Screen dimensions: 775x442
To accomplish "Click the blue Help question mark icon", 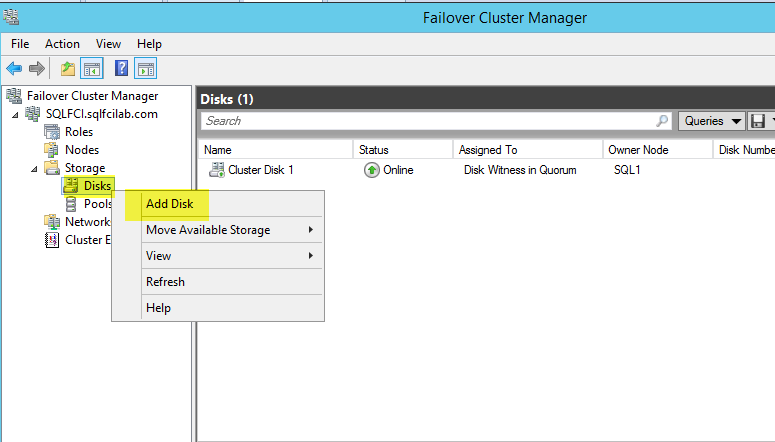I will (x=121, y=68).
